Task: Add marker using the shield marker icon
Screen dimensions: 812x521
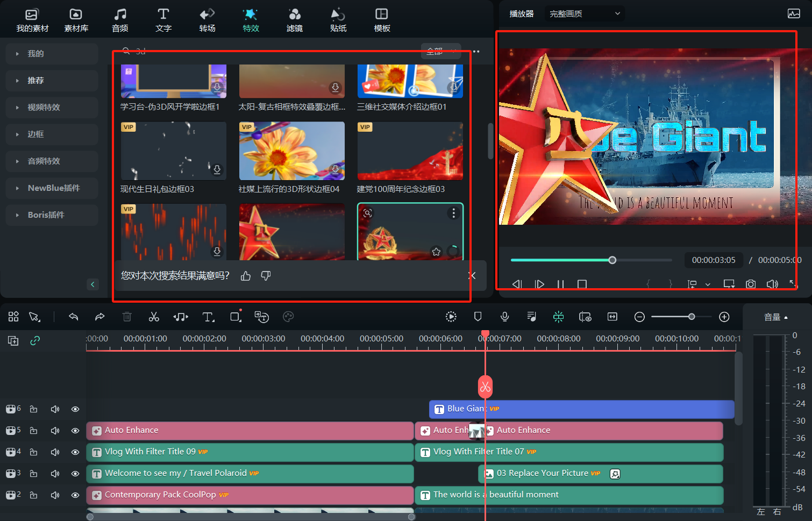Action: tap(478, 317)
